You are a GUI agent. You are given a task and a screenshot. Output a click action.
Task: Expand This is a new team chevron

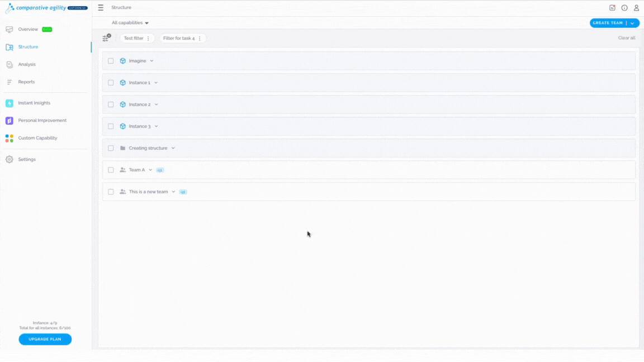coord(173,192)
